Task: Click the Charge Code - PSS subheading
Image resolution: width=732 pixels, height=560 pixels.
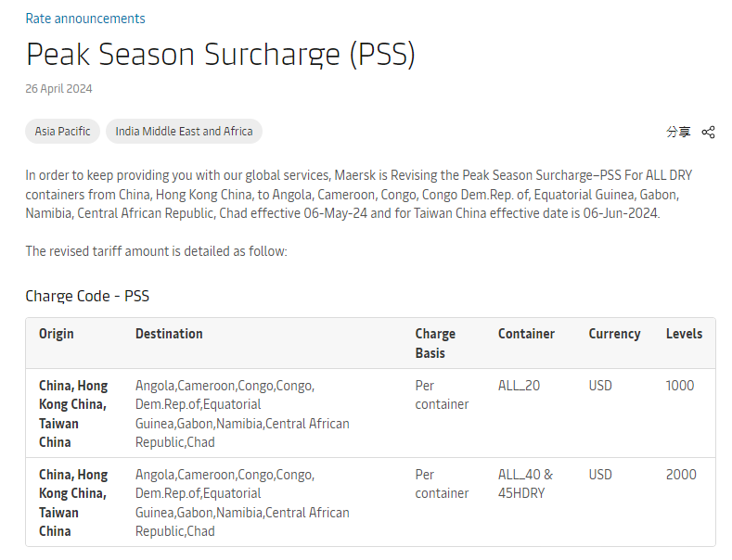Action: (87, 296)
